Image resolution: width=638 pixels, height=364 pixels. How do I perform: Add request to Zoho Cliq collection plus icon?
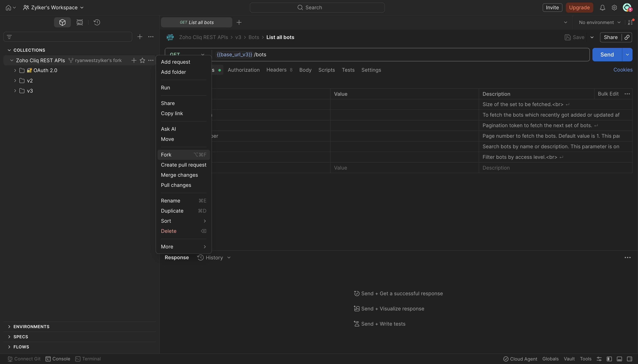coord(134,60)
